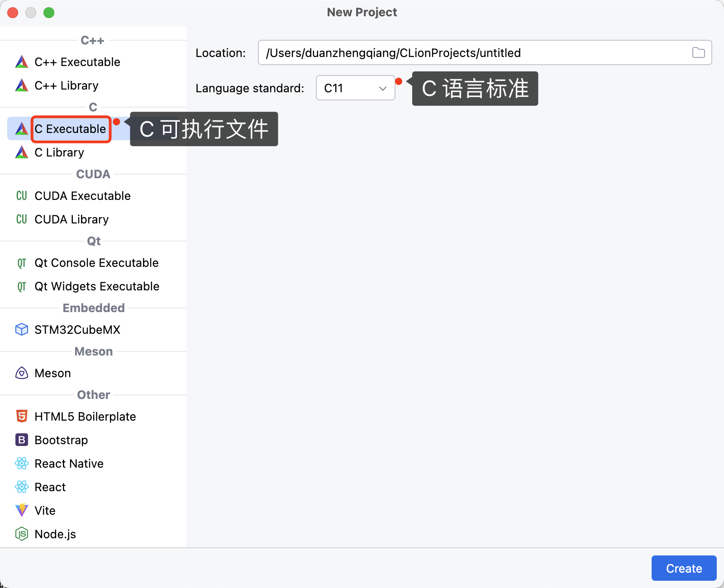Expand the C11 standard selector
The height and width of the screenshot is (588, 724).
pyautogui.click(x=356, y=88)
